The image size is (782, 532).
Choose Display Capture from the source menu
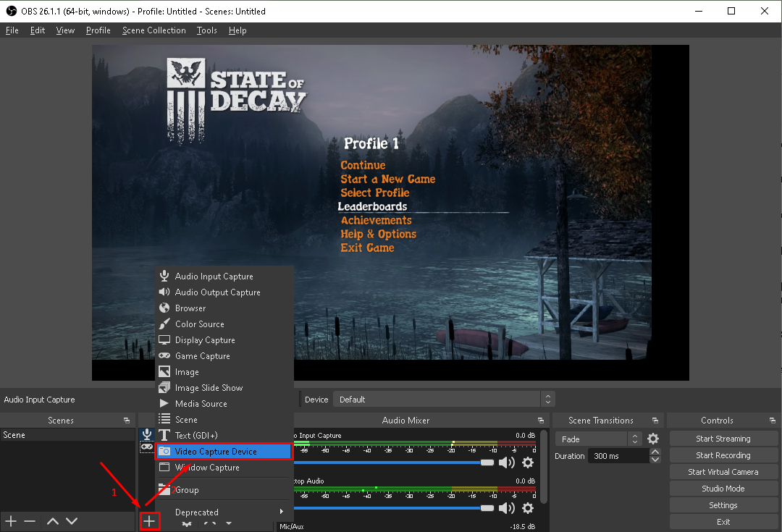point(224,340)
